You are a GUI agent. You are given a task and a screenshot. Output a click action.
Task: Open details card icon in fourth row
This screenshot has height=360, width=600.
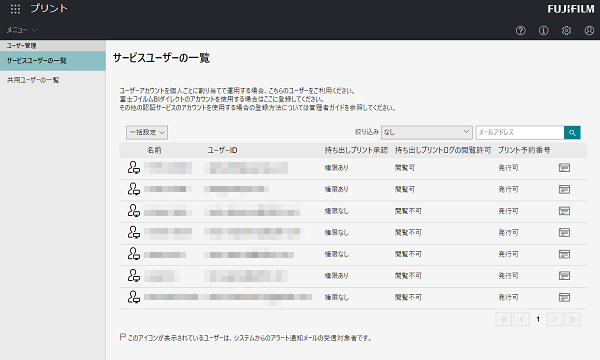[x=564, y=233]
